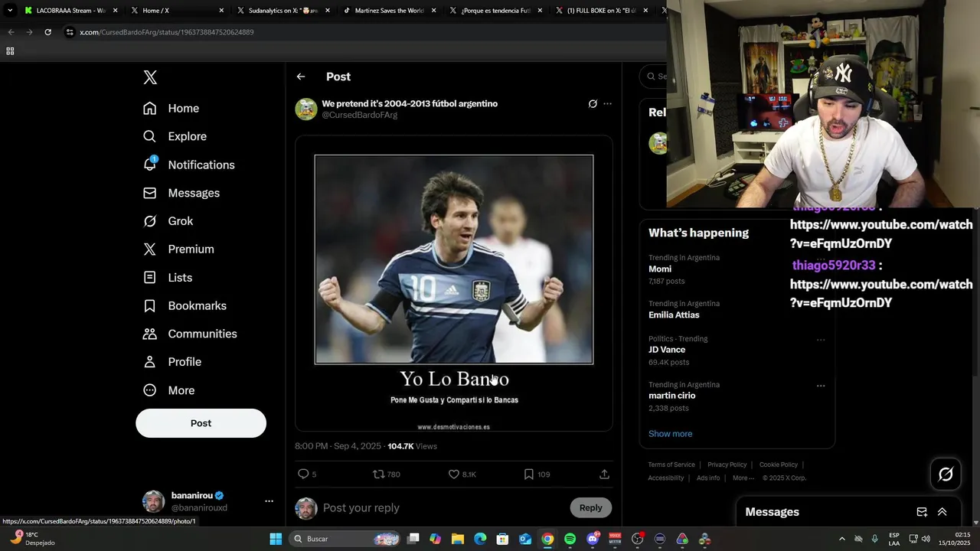Open the More menu in sidebar
This screenshot has width=980, height=551.
(169, 390)
